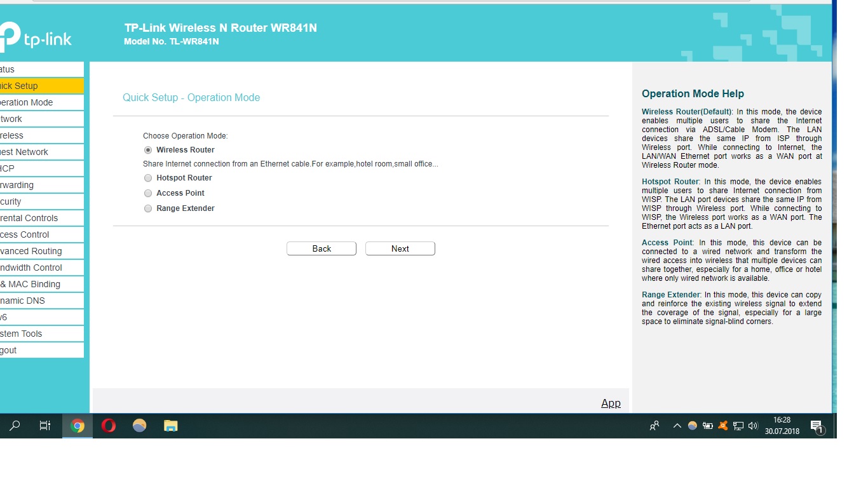868x488 pixels.
Task: Open File Explorer from the taskbar
Action: click(x=170, y=426)
